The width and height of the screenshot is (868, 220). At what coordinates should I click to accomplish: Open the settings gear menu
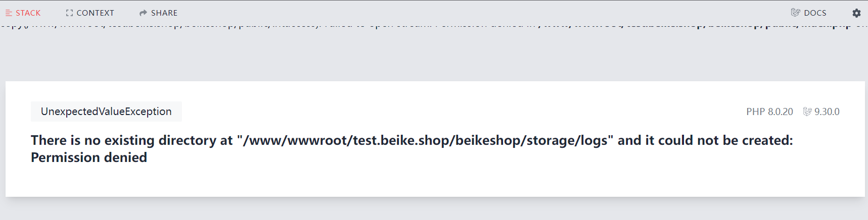click(x=856, y=13)
